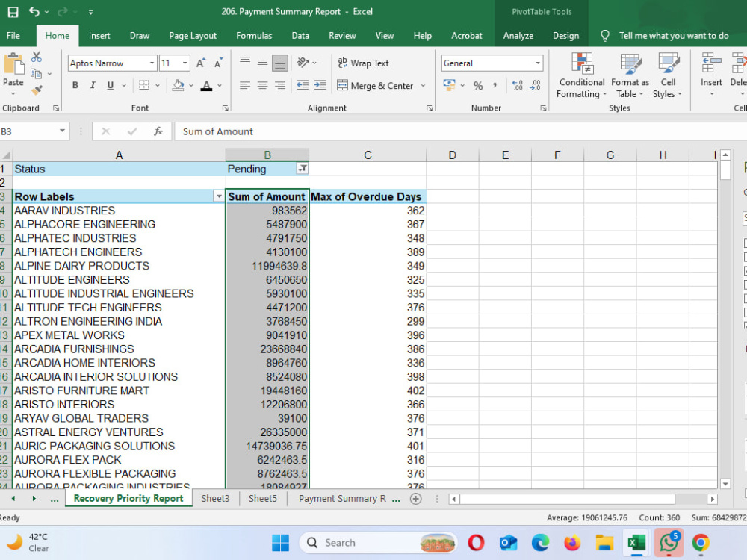The width and height of the screenshot is (747, 560).
Task: Open Merge & Center dropdown arrow
Action: pyautogui.click(x=423, y=86)
